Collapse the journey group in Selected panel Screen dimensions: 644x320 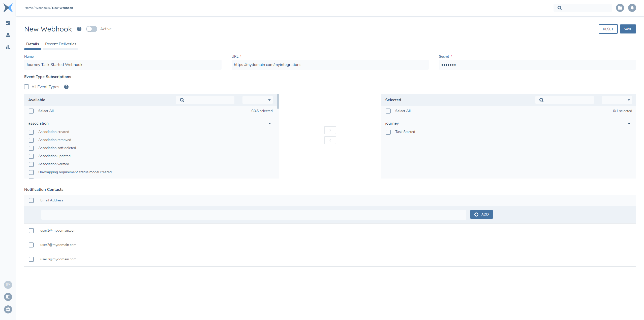(x=629, y=123)
